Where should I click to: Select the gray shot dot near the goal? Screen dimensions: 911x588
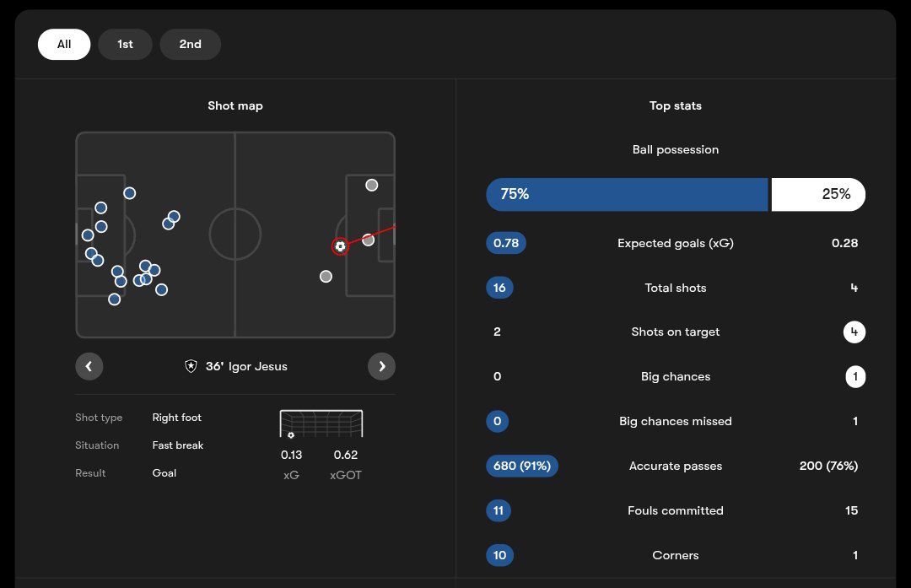(x=369, y=240)
